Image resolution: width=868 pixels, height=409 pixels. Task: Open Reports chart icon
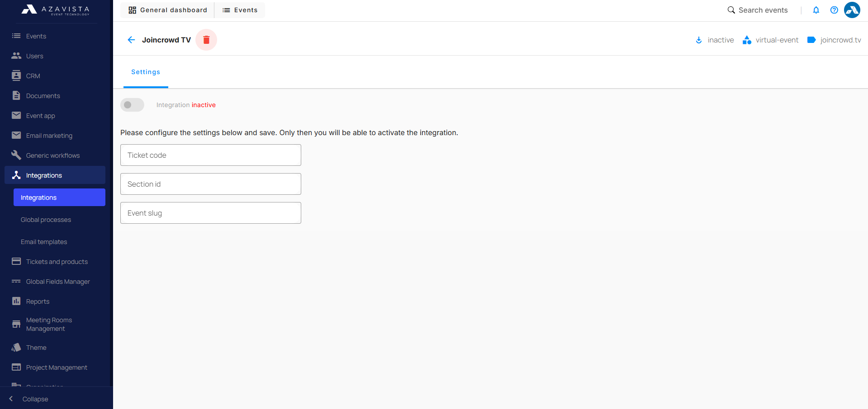(16, 301)
